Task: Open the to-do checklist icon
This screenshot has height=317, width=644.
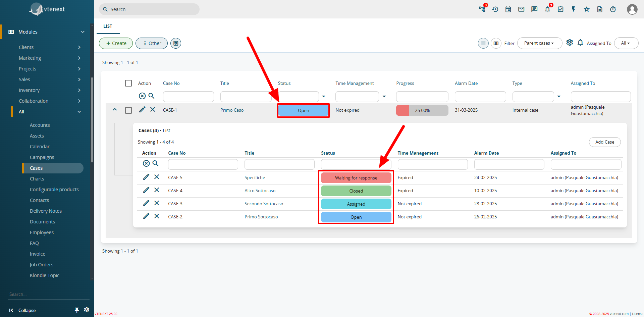Action: point(560,9)
